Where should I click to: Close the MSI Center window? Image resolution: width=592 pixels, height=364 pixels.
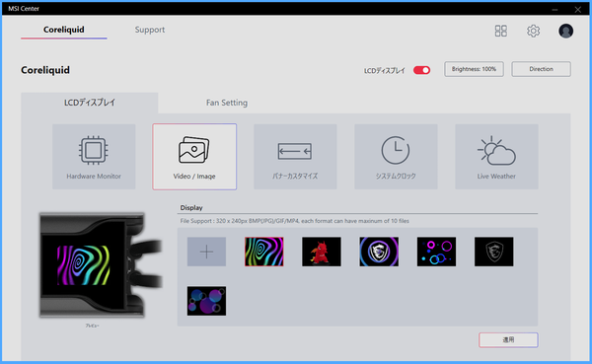pyautogui.click(x=577, y=9)
